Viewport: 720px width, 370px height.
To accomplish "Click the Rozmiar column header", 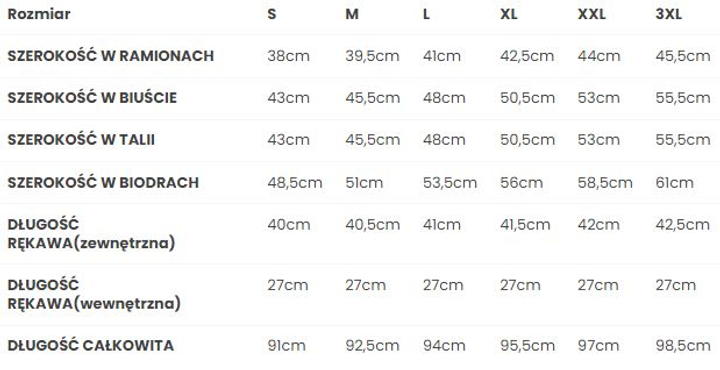I will click(39, 14).
